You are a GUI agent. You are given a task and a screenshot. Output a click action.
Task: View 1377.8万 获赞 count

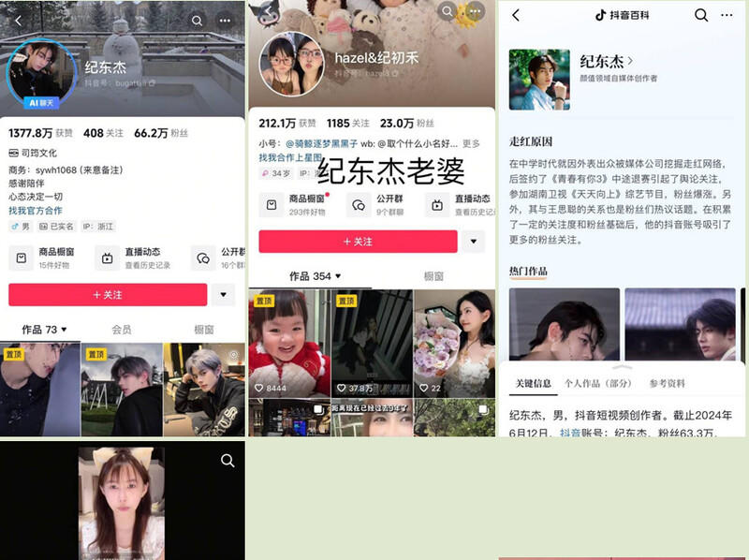pos(40,133)
